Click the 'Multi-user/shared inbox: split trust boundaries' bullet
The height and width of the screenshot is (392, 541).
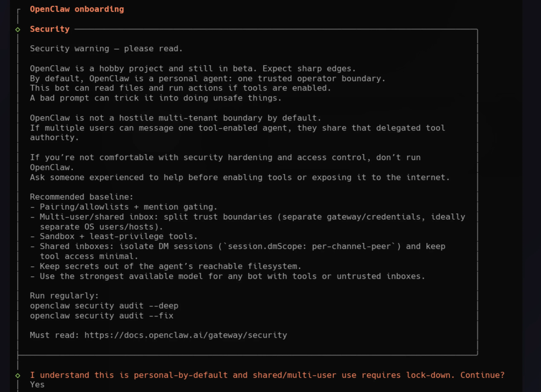click(248, 222)
